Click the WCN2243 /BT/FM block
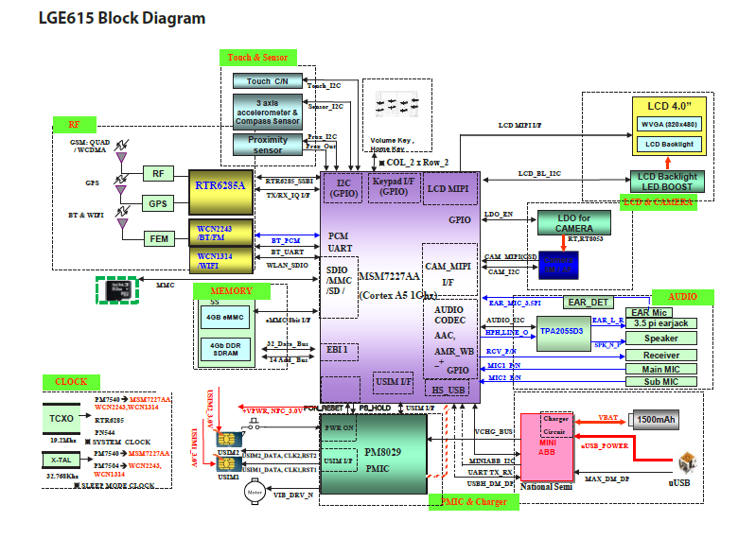 pos(220,233)
